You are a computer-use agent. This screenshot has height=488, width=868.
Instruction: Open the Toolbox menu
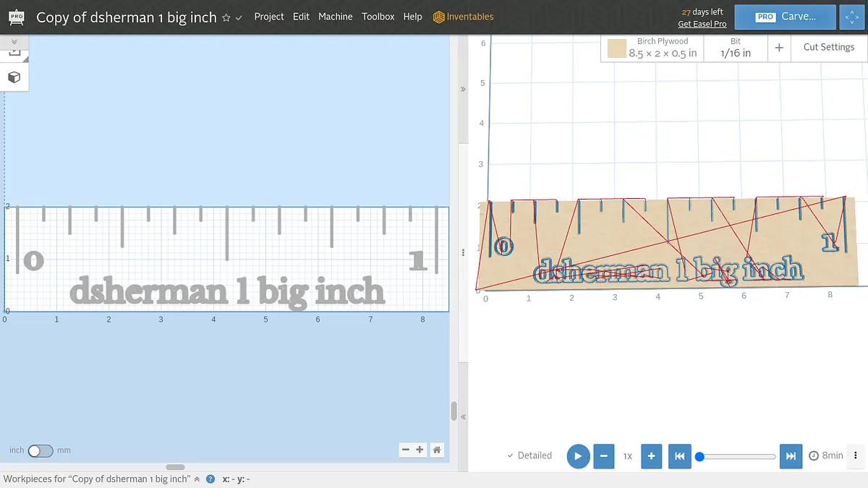[378, 16]
